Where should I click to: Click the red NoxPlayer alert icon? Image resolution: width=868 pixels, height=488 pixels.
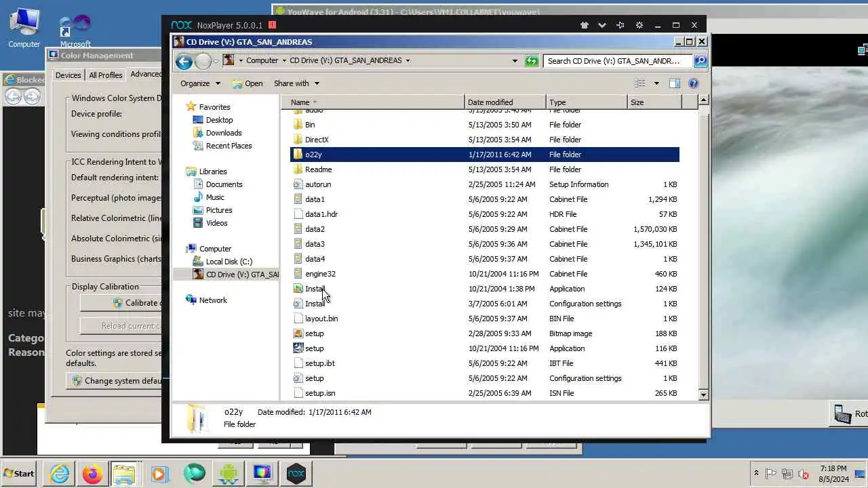[x=272, y=25]
